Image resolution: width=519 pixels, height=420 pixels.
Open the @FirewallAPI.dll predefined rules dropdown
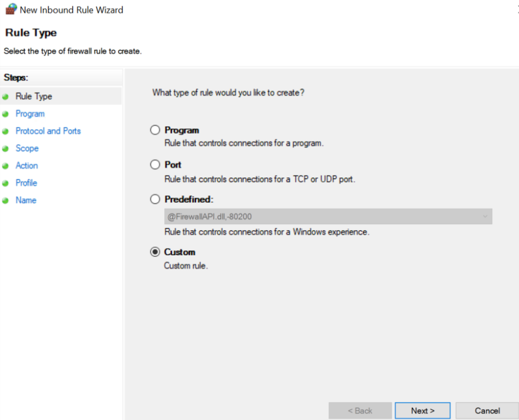point(328,217)
